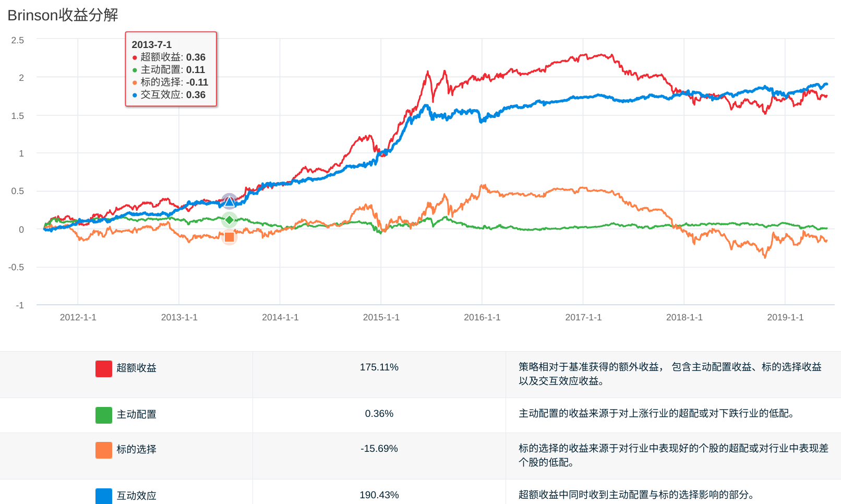
Task: Click red dot beside 超额收益 in tooltip
Action: [x=135, y=58]
